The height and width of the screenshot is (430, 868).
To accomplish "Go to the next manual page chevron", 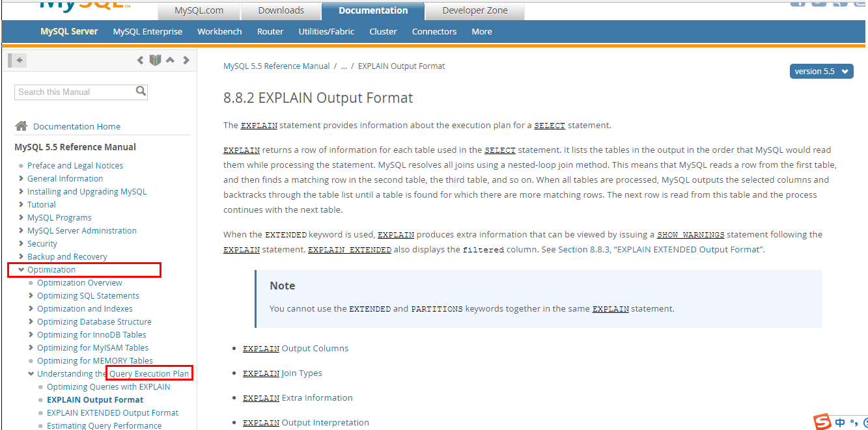I will tap(186, 60).
